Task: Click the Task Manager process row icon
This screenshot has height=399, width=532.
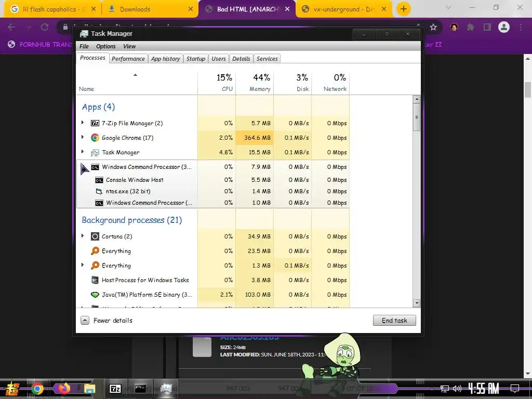Action: (95, 152)
